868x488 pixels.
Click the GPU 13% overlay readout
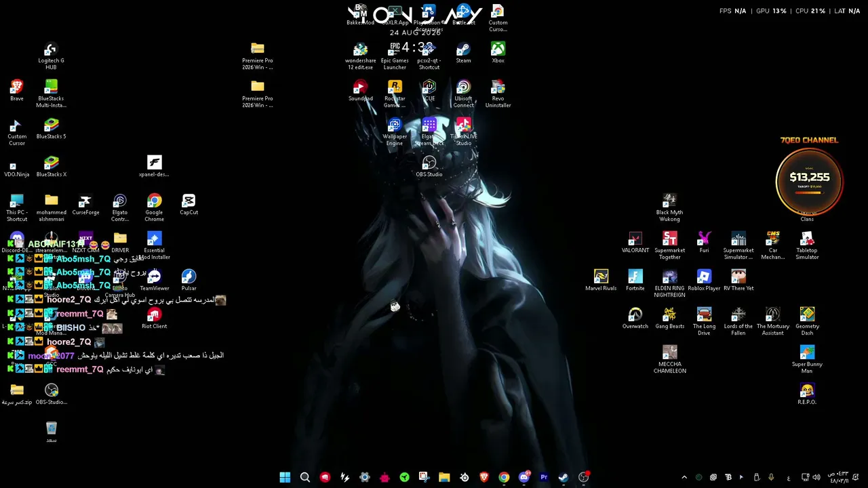(x=772, y=11)
